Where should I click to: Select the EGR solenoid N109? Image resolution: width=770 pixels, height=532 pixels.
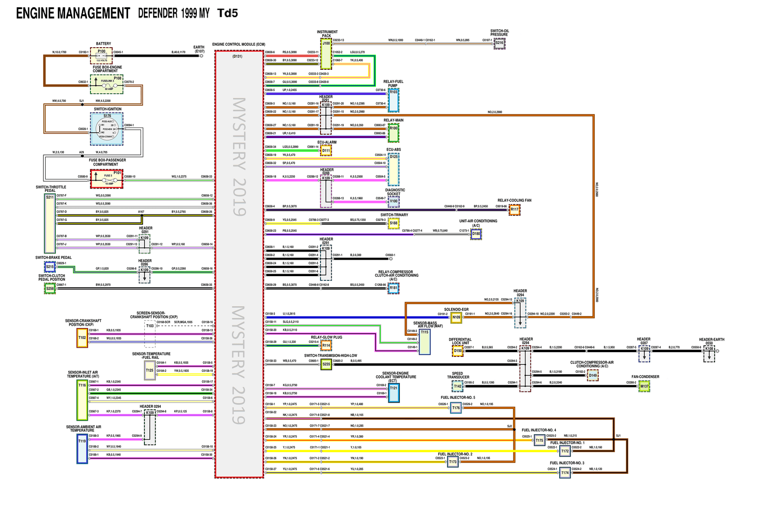pyautogui.click(x=456, y=317)
